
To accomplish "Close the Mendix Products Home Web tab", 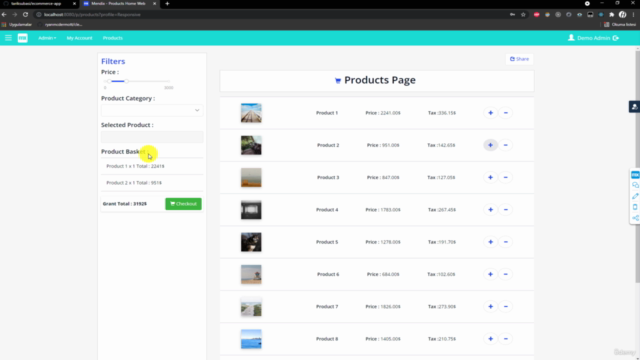I will pyautogui.click(x=154, y=3).
